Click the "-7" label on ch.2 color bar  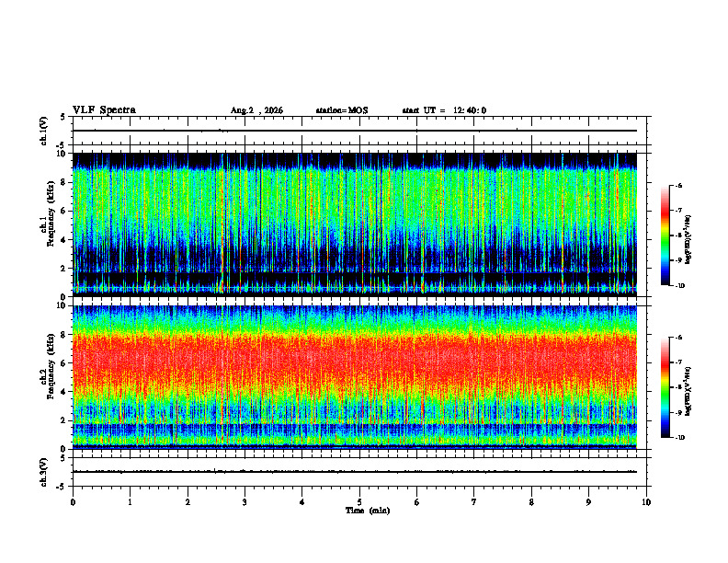pyautogui.click(x=678, y=362)
